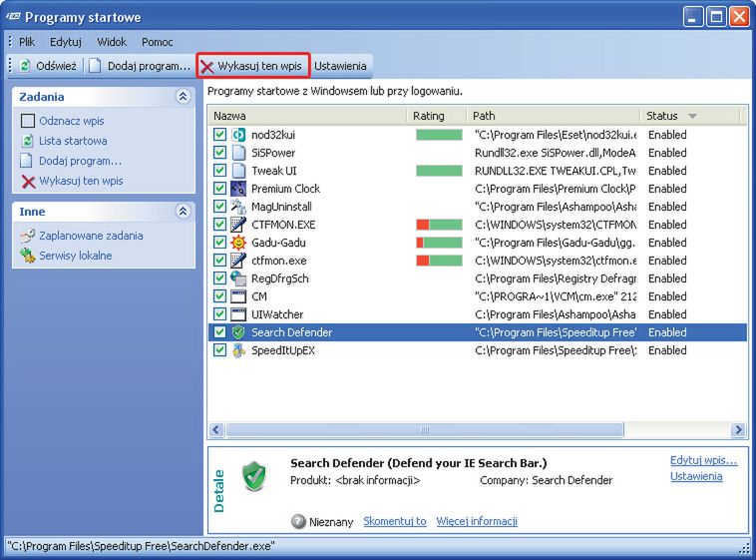Screen dimensions: 756x560
Task: Click the Tweak UI file icon
Action: [238, 171]
